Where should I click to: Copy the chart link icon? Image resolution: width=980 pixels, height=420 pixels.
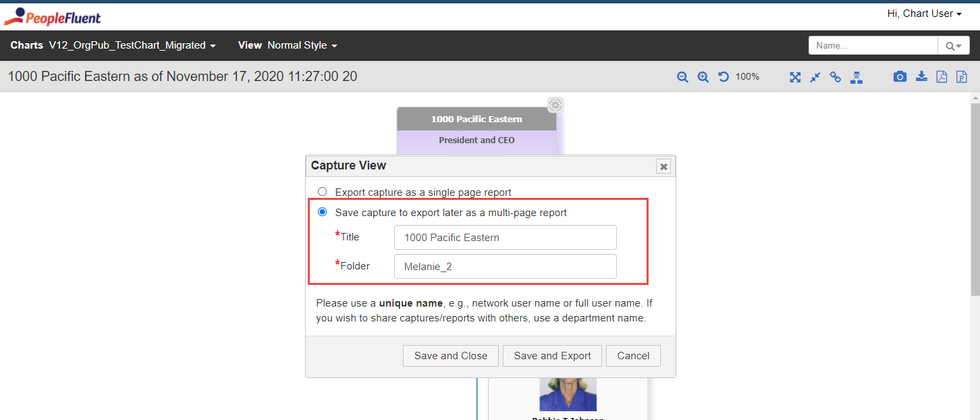point(836,76)
